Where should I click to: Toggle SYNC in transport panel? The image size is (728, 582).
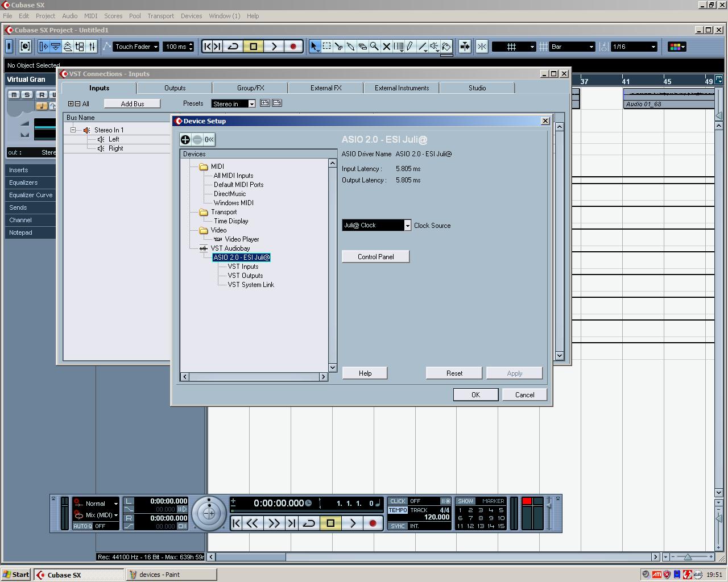tap(398, 526)
